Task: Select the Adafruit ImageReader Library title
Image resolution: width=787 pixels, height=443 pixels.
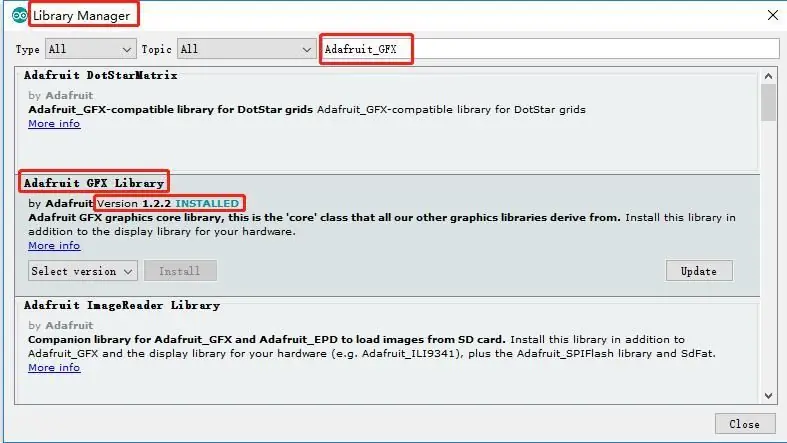Action: click(121, 305)
